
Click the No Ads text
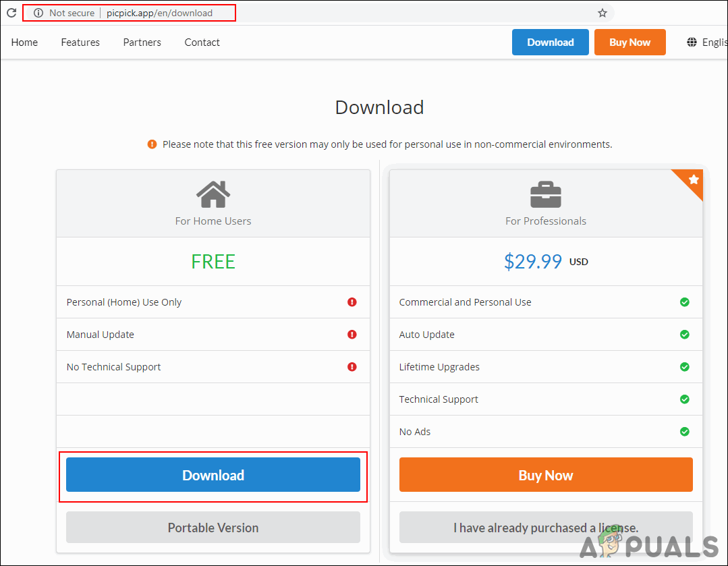(415, 432)
